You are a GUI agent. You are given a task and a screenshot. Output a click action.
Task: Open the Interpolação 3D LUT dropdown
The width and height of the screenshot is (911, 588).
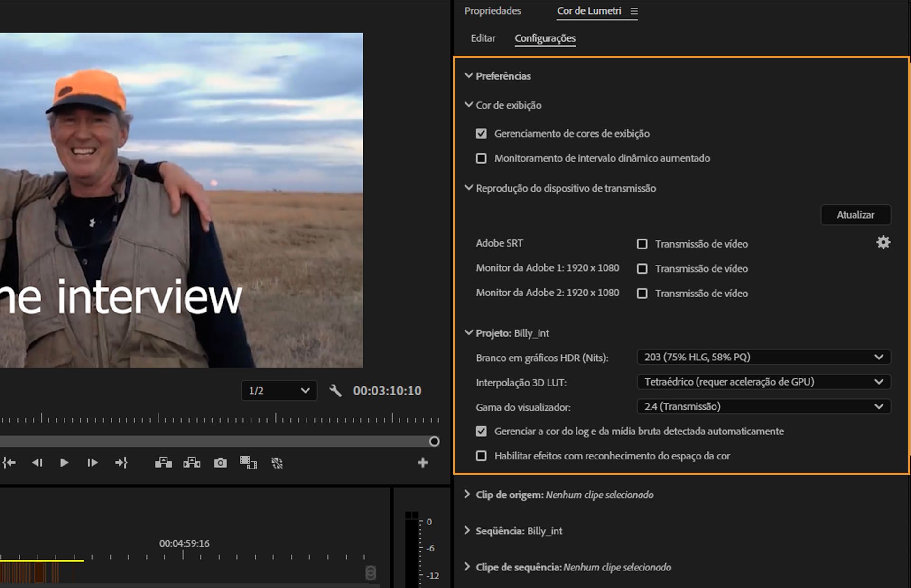point(763,382)
